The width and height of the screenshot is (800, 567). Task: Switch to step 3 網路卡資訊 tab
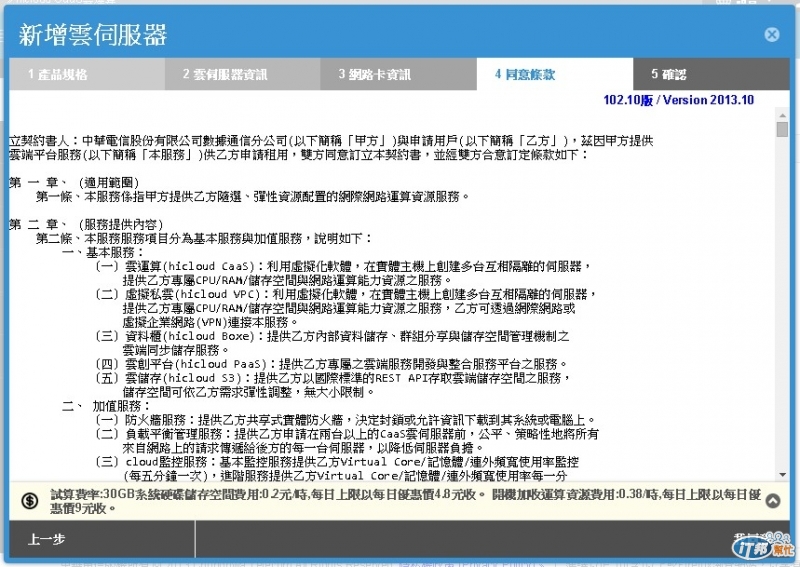point(399,75)
